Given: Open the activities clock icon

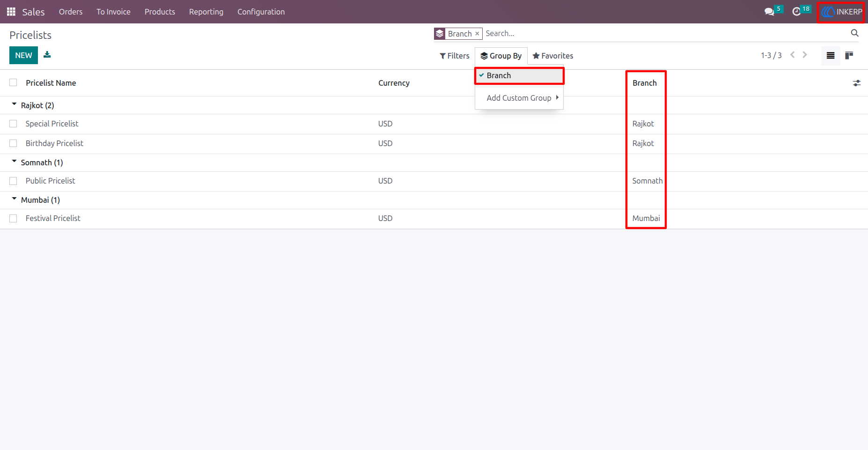Looking at the screenshot, I should [x=796, y=12].
